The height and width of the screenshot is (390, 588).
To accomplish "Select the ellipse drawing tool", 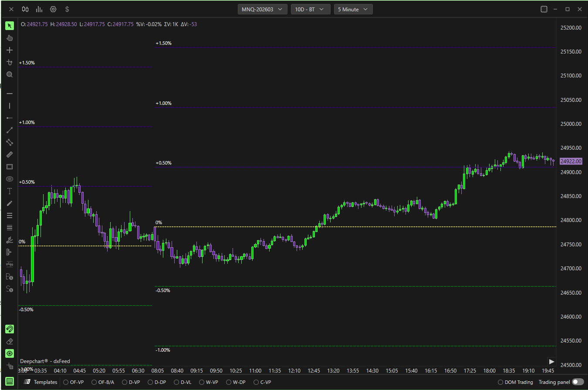I will [10, 179].
